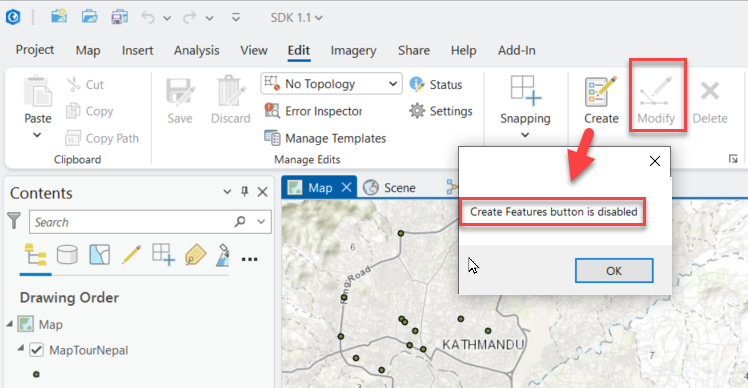View editing Status
Screen dimensions: 748x388
pos(436,84)
